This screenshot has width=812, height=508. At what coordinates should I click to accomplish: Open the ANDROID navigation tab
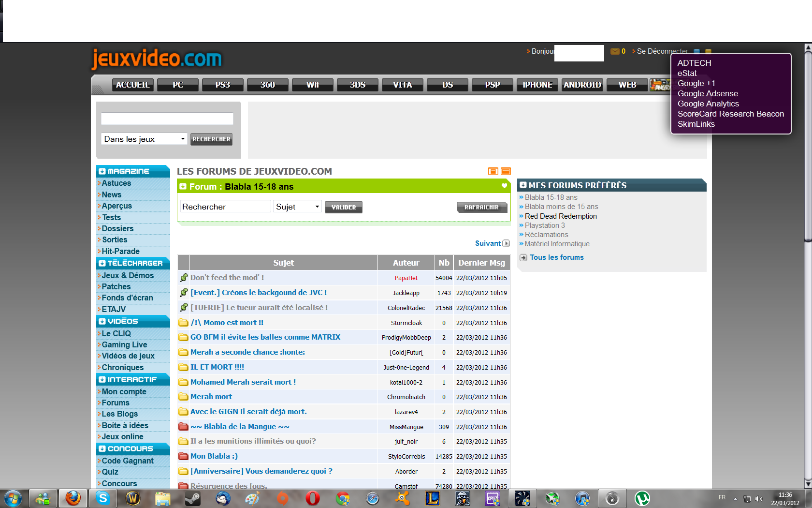click(x=582, y=85)
